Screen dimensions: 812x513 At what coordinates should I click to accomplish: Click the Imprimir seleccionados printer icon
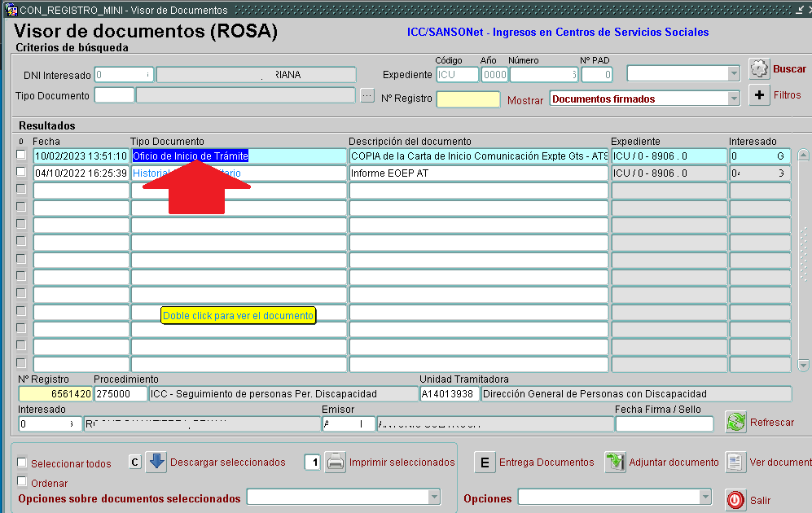[x=336, y=462]
